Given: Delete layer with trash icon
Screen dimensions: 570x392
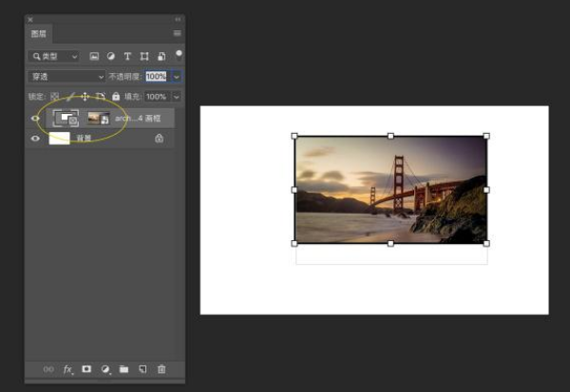Looking at the screenshot, I should [x=161, y=369].
